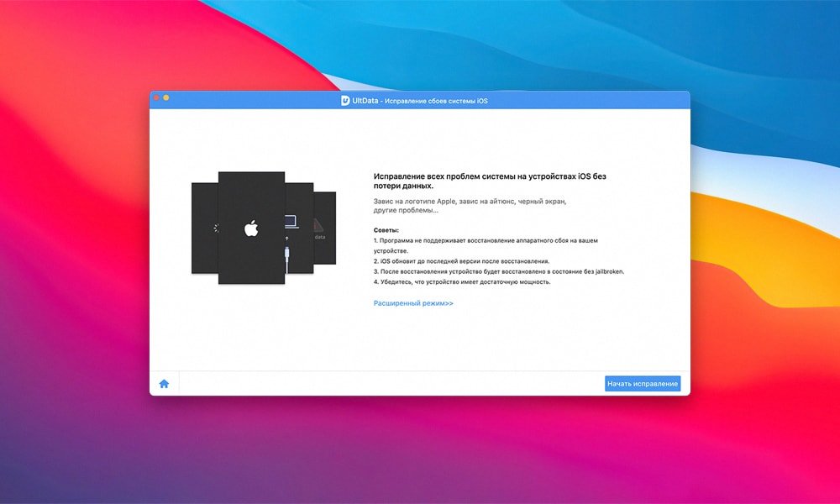Click the "Советы:" label

tap(386, 230)
